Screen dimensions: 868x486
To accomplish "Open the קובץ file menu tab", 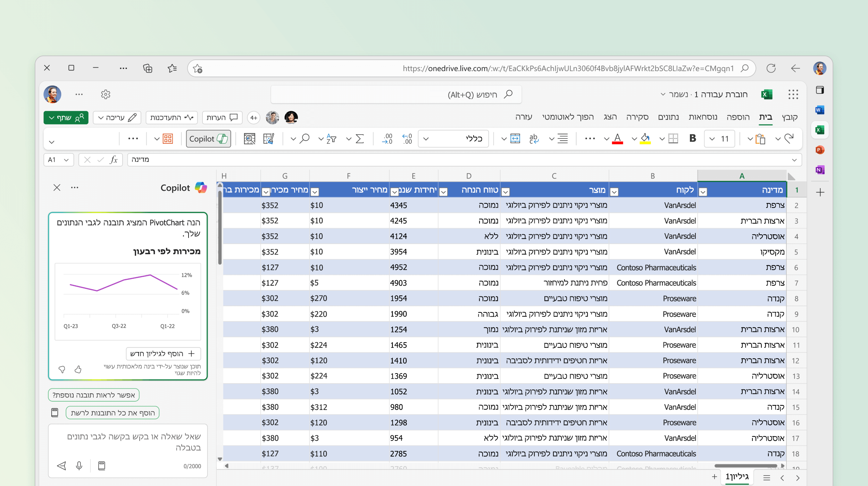I will (x=790, y=117).
